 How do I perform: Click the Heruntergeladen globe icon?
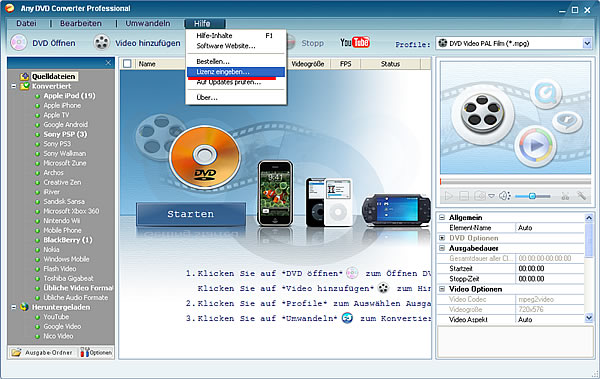pos(25,307)
